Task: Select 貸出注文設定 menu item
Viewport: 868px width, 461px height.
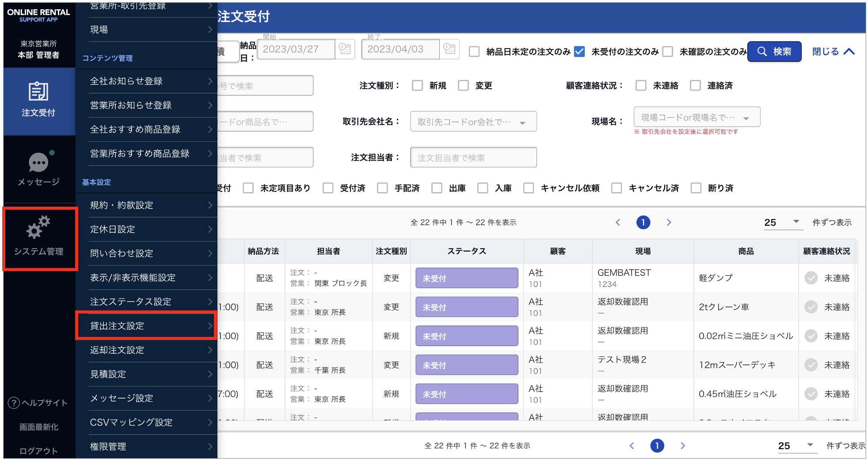Action: point(147,326)
